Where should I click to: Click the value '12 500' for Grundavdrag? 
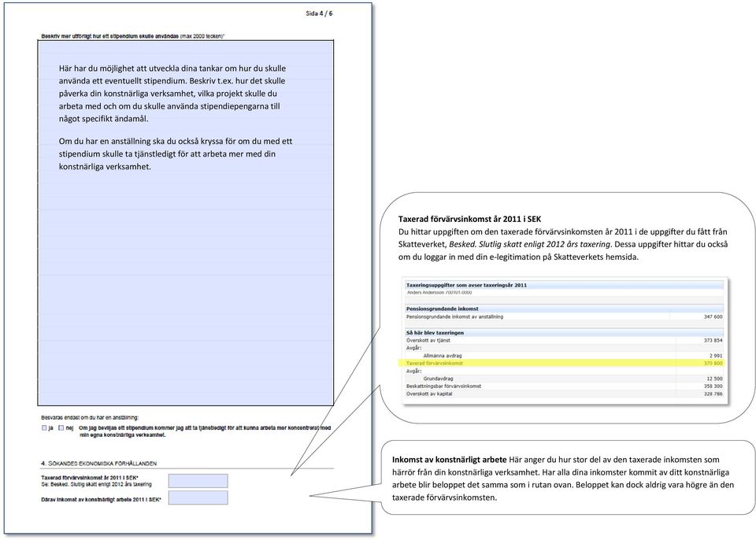click(714, 379)
